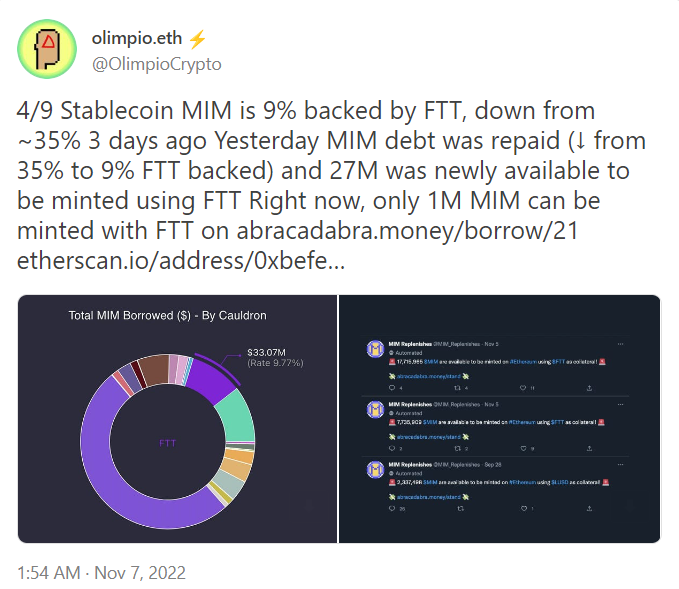Image resolution: width=679 pixels, height=589 pixels.
Task: Click the $FTT cashtag in the top tweet
Action: [x=558, y=362]
